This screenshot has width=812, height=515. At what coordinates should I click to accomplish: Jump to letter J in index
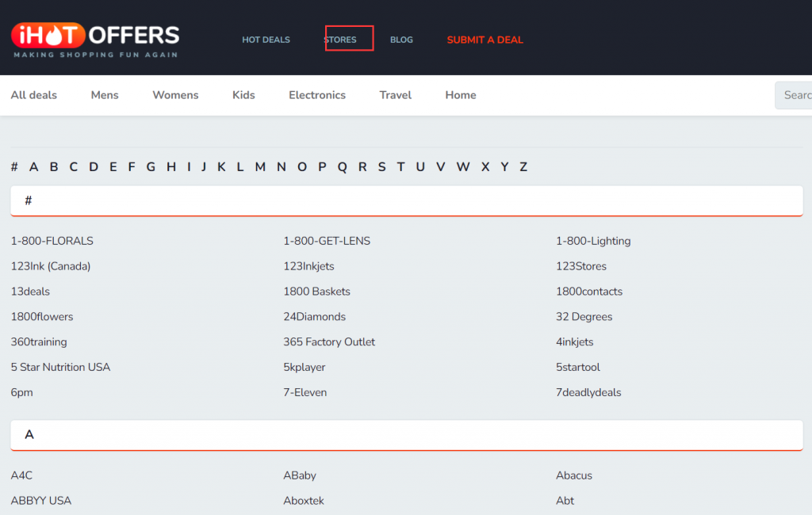[204, 166]
